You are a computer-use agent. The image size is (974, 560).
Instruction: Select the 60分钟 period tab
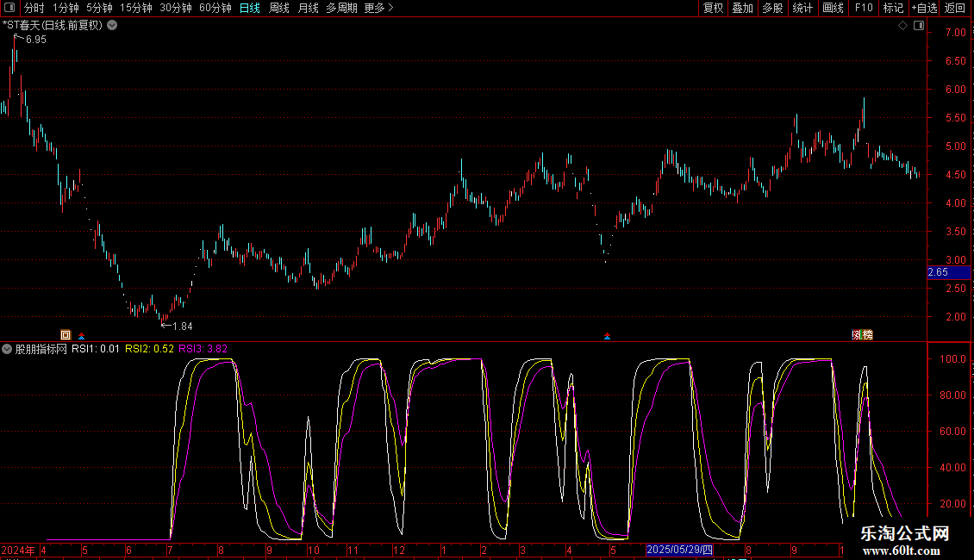click(215, 9)
